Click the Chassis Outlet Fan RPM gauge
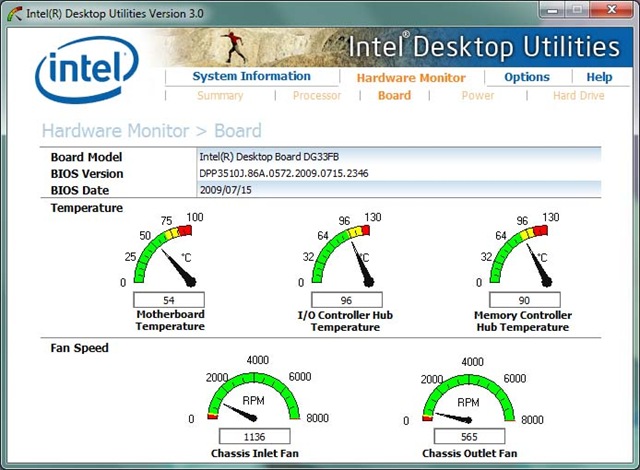640x470 pixels. (x=470, y=396)
